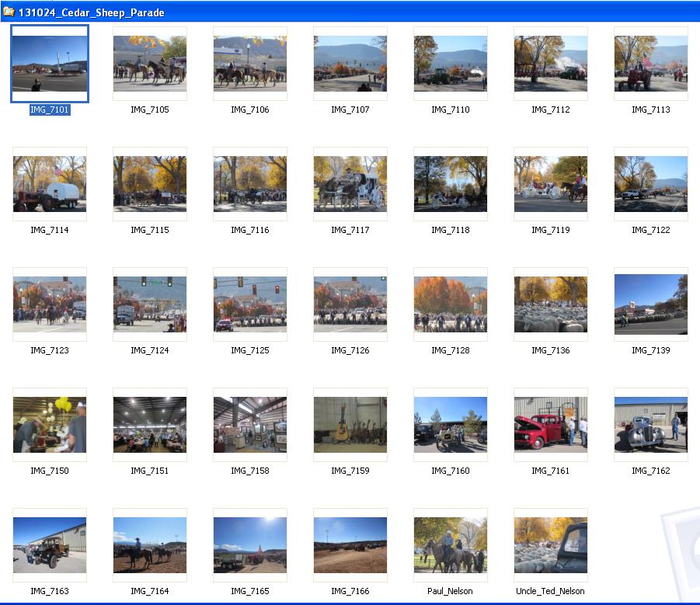Click the IMG_7122 file name label
The height and width of the screenshot is (605, 700).
point(651,230)
